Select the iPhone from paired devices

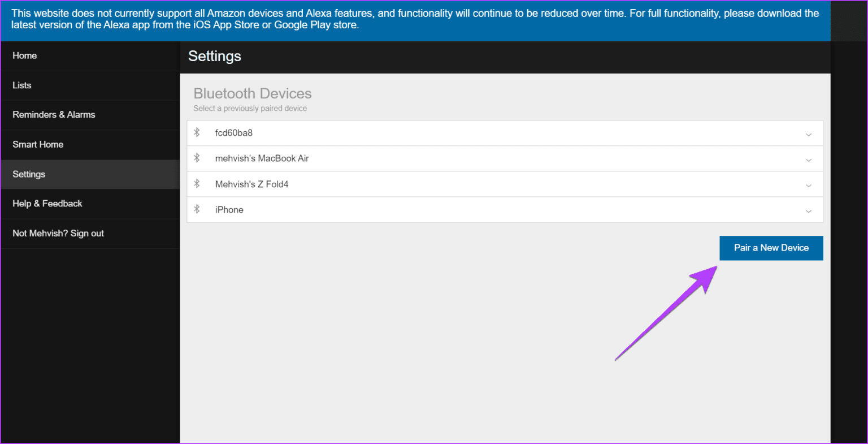coord(396,209)
